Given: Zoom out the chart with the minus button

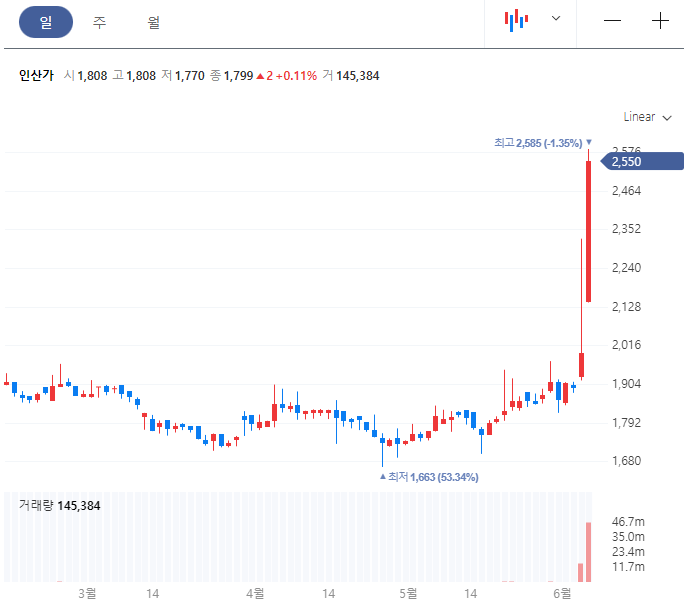Looking at the screenshot, I should (613, 21).
